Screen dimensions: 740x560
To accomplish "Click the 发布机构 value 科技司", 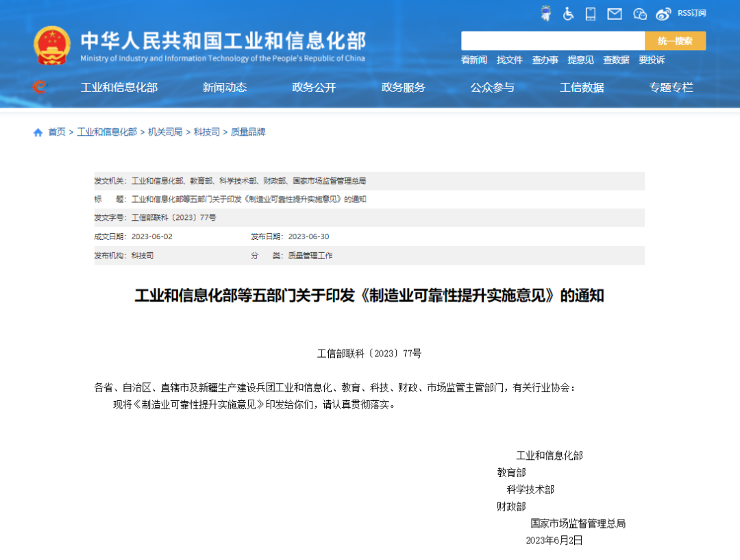I will click(x=143, y=256).
